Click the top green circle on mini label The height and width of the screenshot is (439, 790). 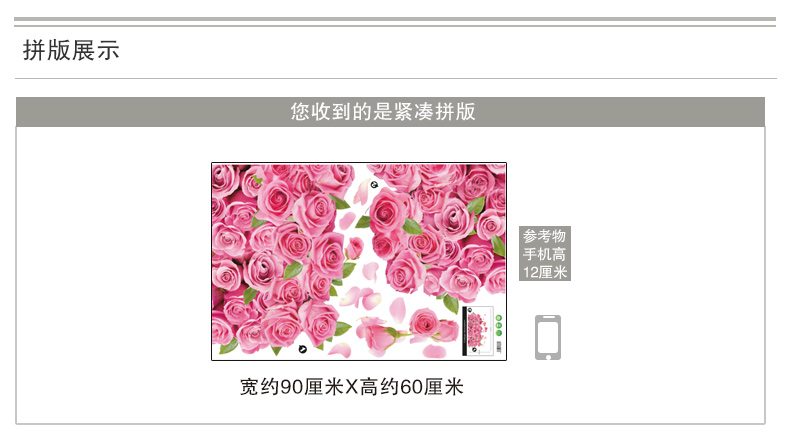(499, 318)
